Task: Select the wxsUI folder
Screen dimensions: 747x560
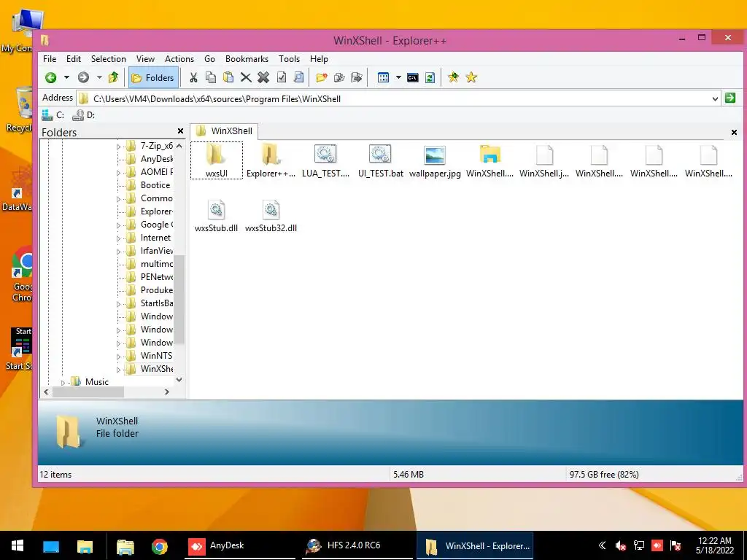Action: click(x=216, y=161)
